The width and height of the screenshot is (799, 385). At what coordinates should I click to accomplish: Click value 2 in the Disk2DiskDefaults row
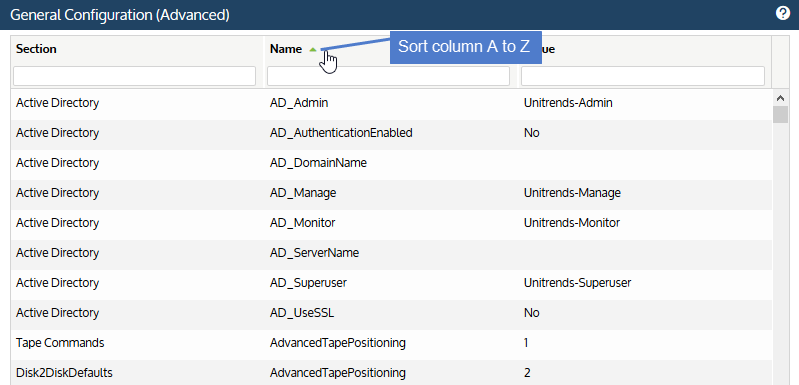[527, 373]
